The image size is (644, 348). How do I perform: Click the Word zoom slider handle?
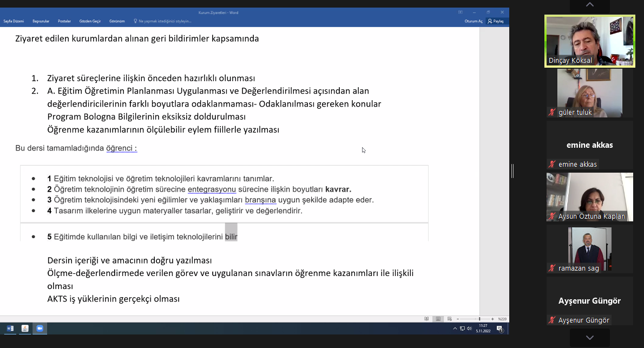(x=479, y=319)
